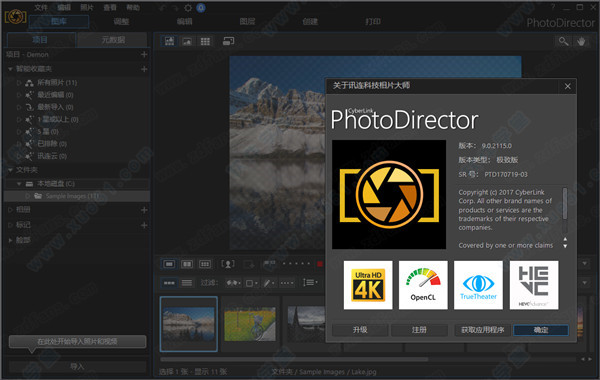Viewport: 600px width, 380px height.
Task: Open the 文件 menu
Action: pos(41,8)
